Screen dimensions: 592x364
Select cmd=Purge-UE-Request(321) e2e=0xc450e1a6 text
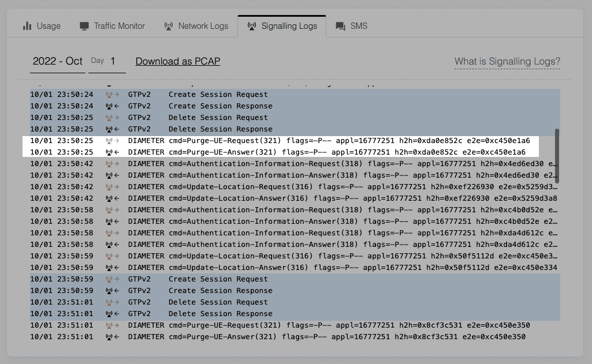pos(349,141)
